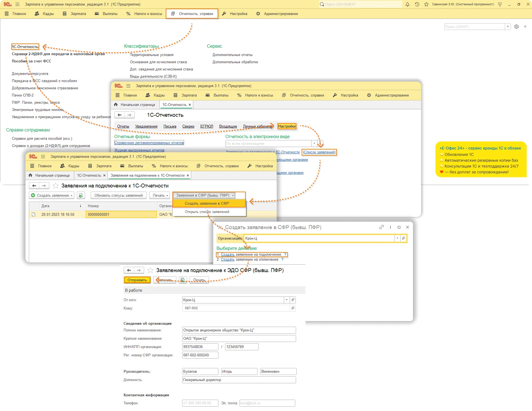This screenshot has height=411, width=532.
Task: Open Отчетность, справки section in top menu
Action: [x=192, y=14]
